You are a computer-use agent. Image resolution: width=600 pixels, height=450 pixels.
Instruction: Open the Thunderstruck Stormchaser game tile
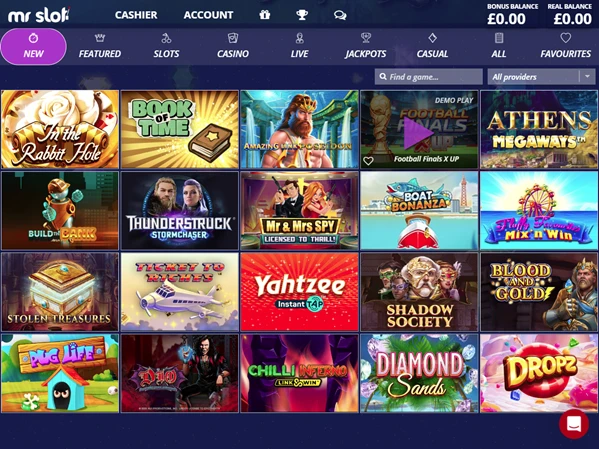point(179,211)
